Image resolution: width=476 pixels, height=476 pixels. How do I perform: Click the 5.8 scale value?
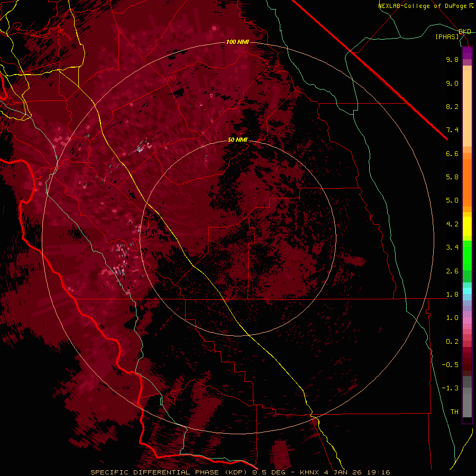pos(452,177)
